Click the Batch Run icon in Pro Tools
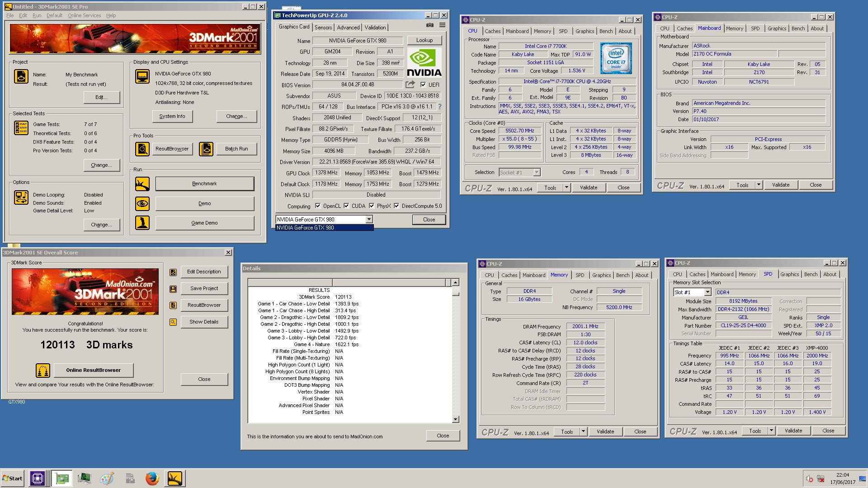Viewport: 868px width, 488px height. 206,149
